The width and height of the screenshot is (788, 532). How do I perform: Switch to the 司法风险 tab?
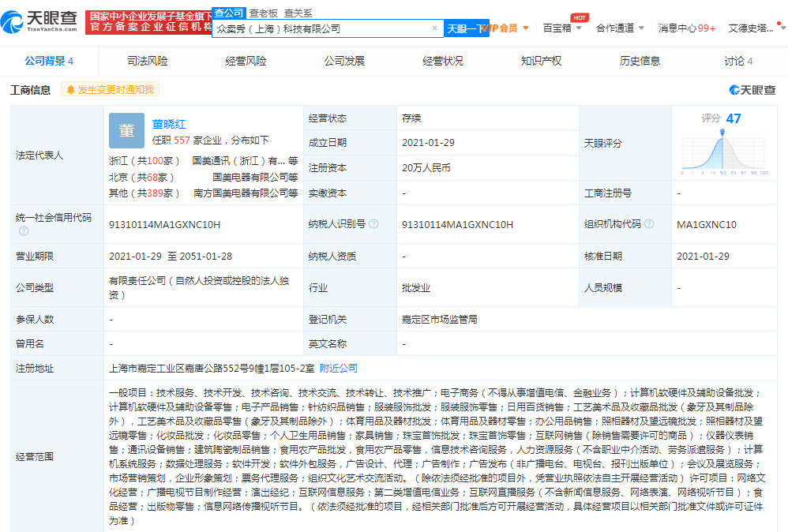[147, 62]
